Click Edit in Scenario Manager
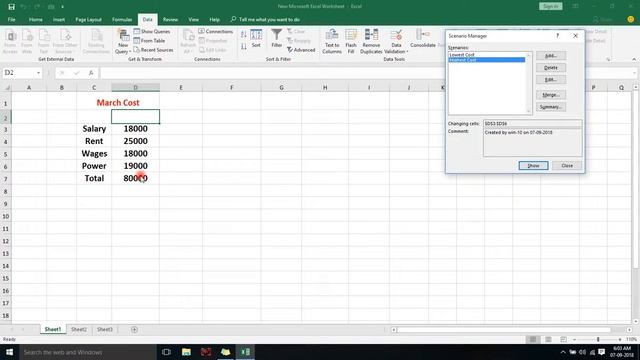The image size is (640, 360). pos(551,79)
